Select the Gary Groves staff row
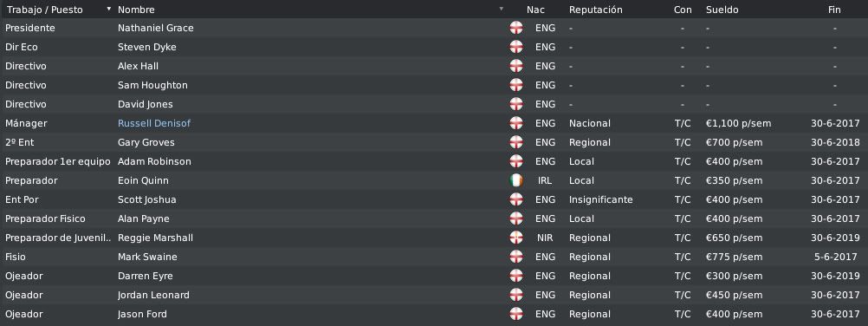The image size is (868, 326). click(434, 142)
